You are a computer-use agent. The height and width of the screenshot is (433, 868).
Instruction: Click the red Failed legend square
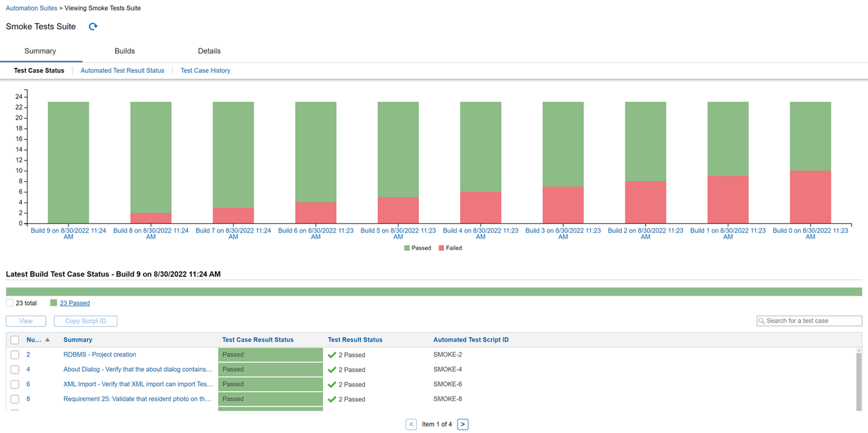(x=441, y=248)
